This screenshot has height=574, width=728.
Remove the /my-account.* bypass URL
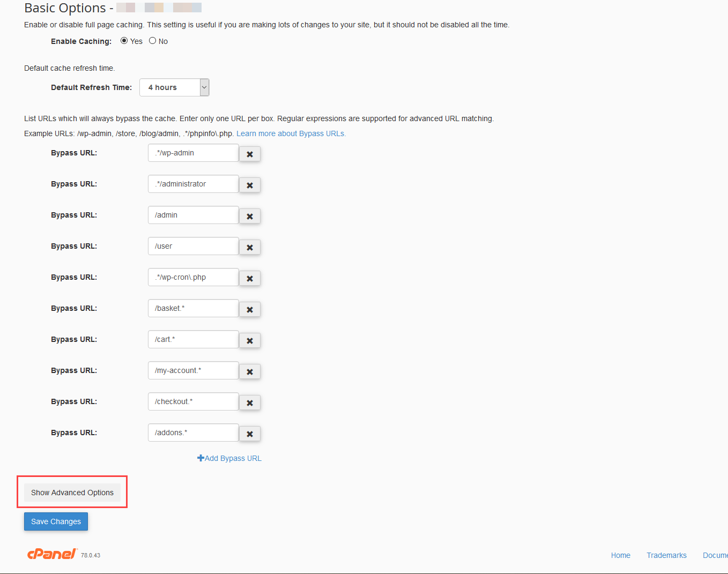pos(249,371)
